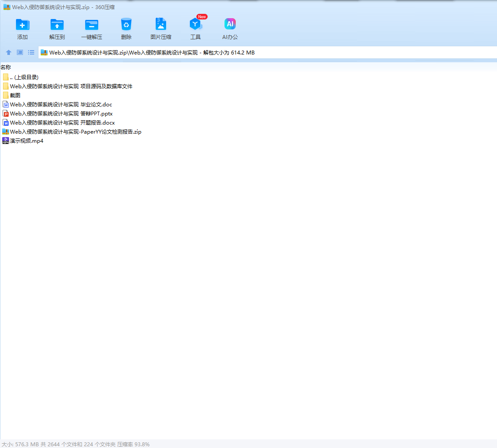This screenshot has height=448, width=497.
Task: Click the Delete (删除) trash icon
Action: point(126,24)
